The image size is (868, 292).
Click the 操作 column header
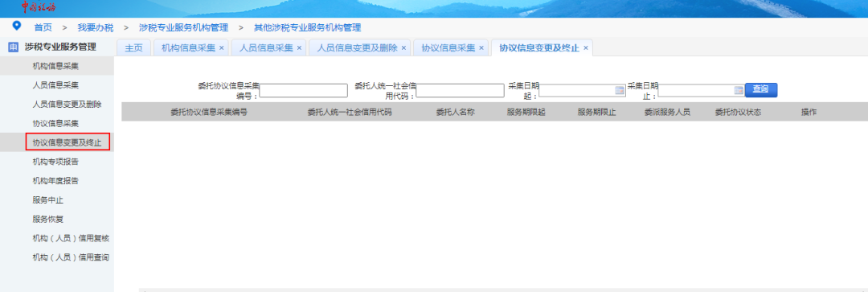(809, 112)
